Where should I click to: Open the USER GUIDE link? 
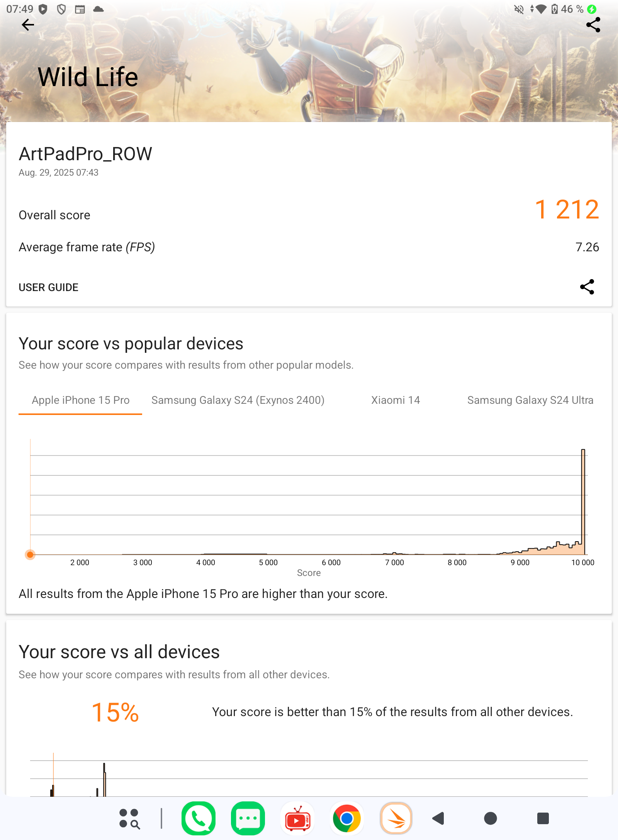(x=49, y=287)
